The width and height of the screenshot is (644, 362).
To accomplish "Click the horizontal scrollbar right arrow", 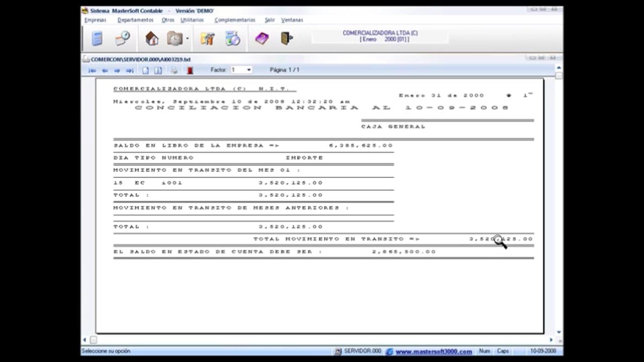I will (x=551, y=340).
